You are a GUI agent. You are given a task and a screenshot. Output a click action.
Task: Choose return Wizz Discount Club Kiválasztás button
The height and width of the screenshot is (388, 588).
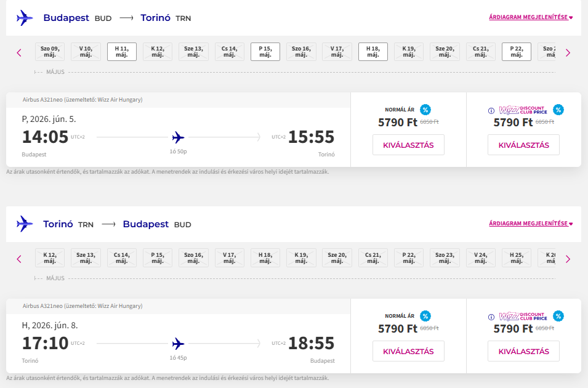(x=523, y=352)
